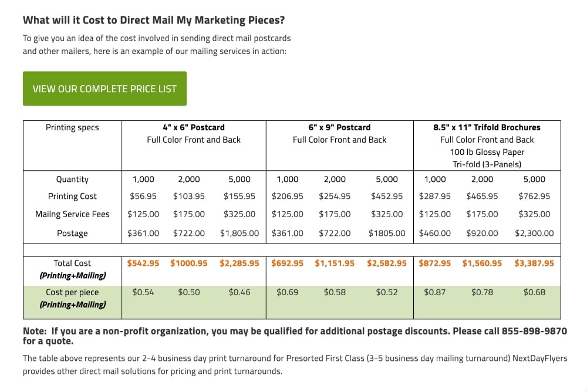Click the Printing Cost row label

click(x=72, y=196)
